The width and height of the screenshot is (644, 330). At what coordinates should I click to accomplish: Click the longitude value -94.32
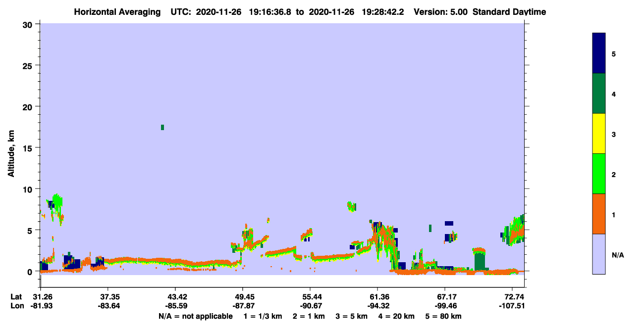(377, 306)
